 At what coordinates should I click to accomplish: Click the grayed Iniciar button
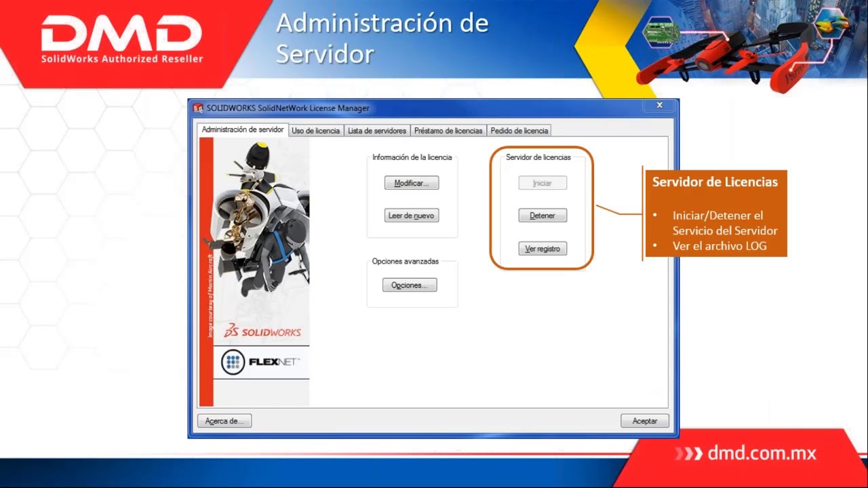point(542,183)
